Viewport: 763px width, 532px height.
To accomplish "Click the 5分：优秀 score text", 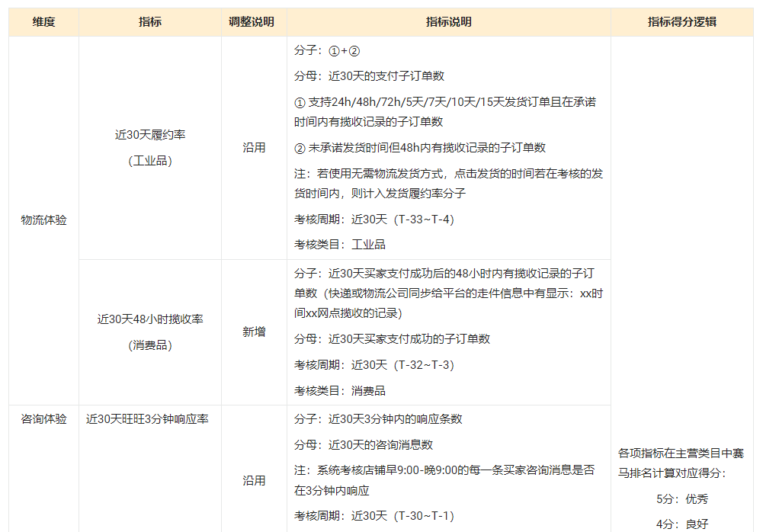I will coord(681,499).
